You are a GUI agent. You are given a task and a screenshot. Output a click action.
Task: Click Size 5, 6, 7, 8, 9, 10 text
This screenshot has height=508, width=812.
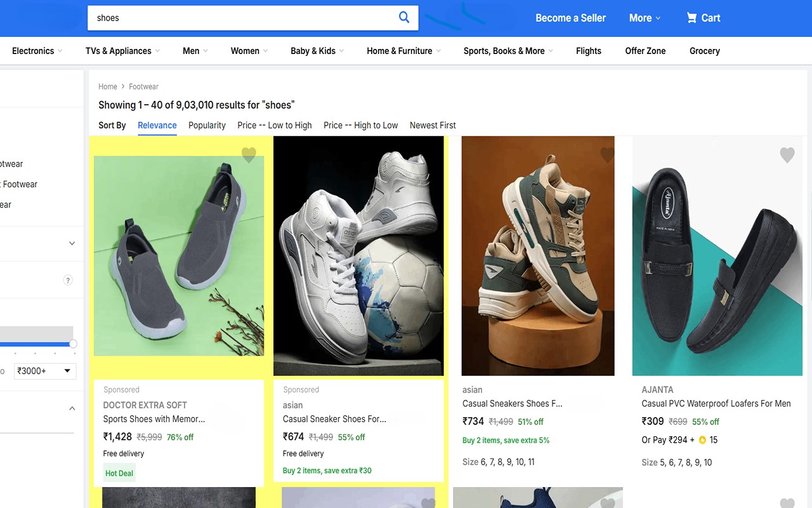[x=677, y=462]
